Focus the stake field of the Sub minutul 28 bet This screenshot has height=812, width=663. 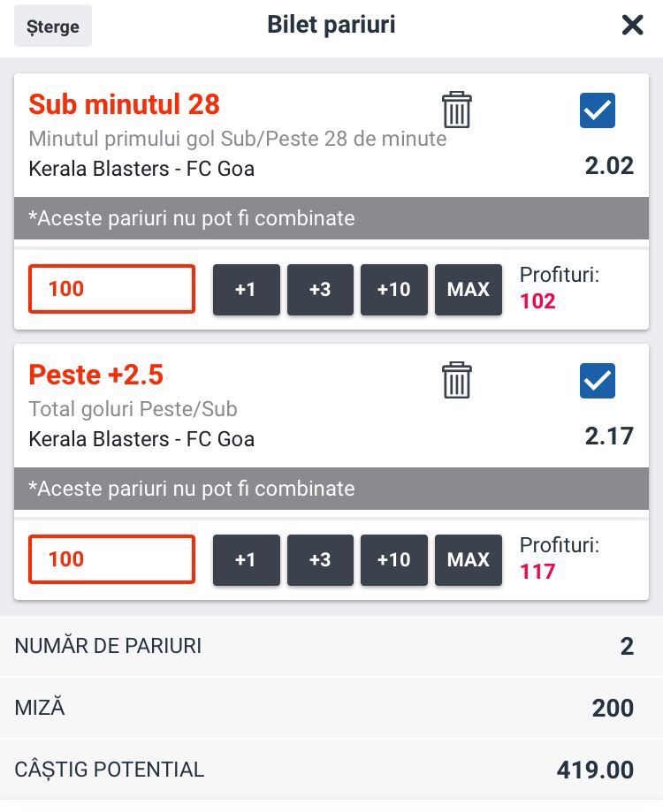tap(112, 289)
